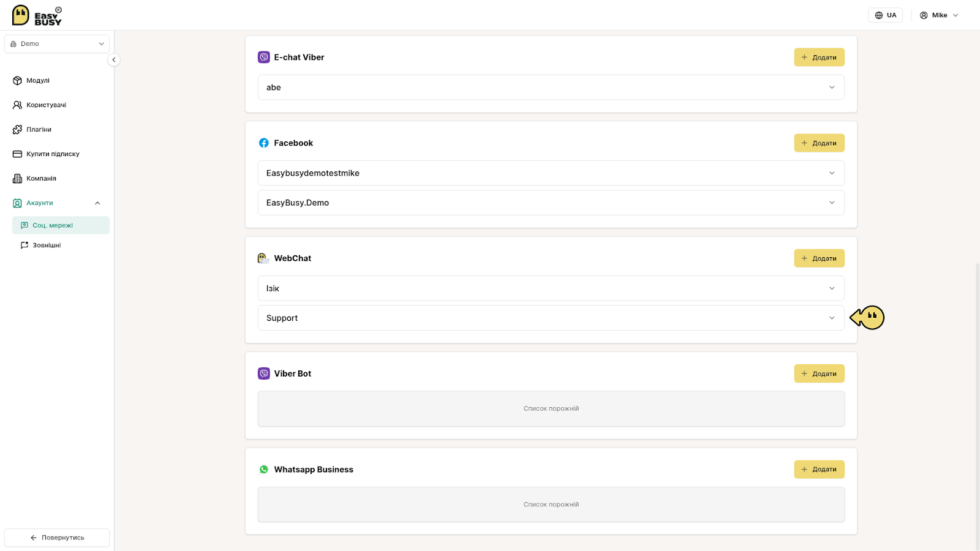Select Соц. мережі submenu item
980x551 pixels.
[x=61, y=225]
